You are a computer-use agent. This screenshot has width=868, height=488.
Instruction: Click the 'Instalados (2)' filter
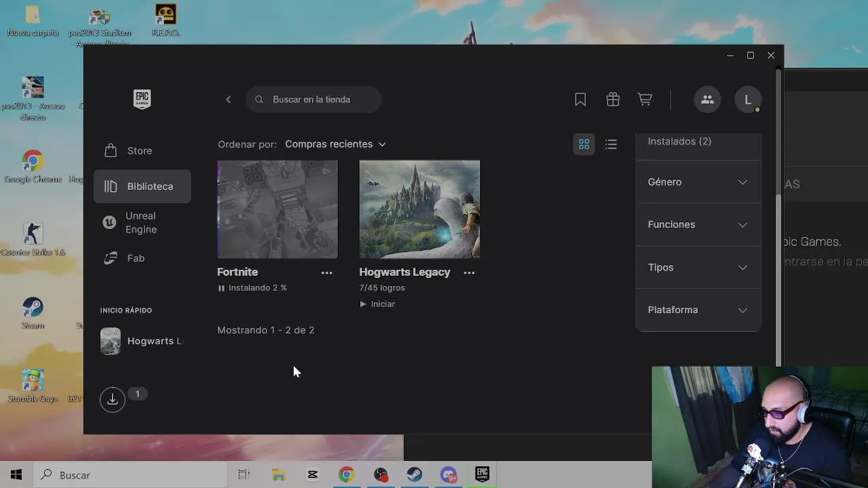point(679,142)
